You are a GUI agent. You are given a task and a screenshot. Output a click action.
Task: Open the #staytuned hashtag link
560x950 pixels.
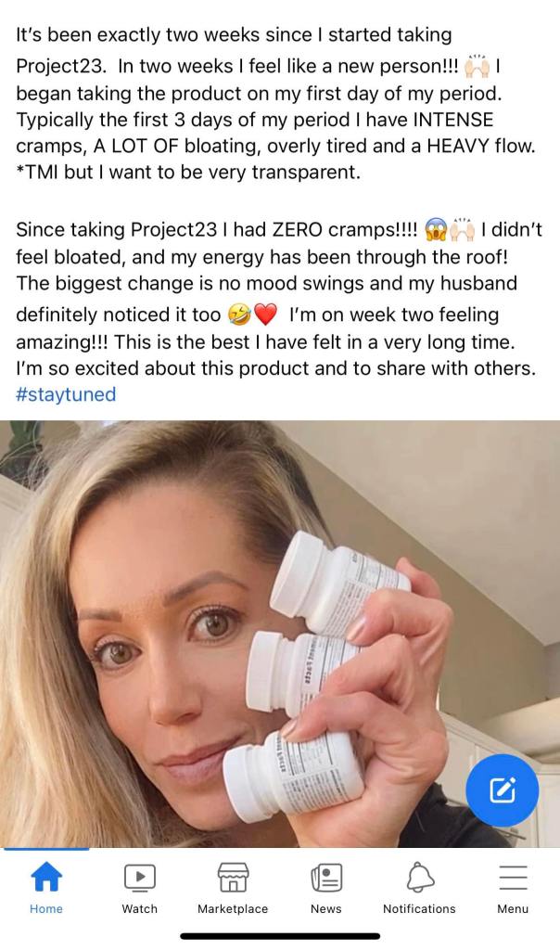[x=66, y=394]
